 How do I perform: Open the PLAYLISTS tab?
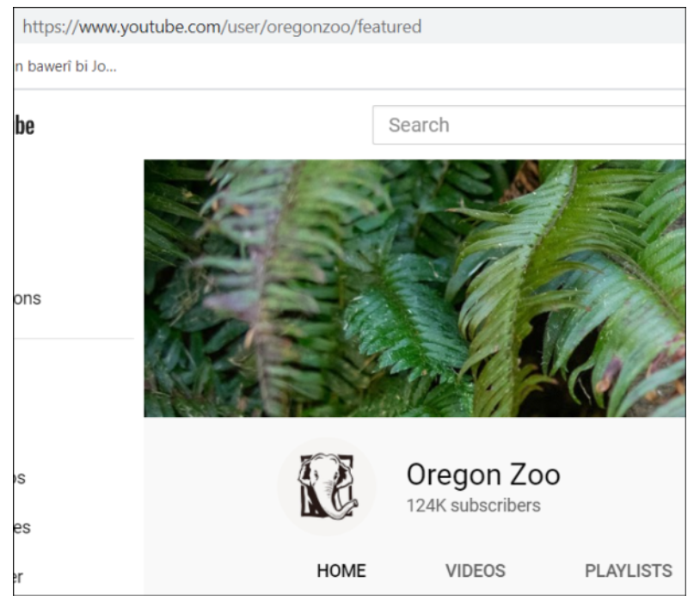(x=629, y=571)
